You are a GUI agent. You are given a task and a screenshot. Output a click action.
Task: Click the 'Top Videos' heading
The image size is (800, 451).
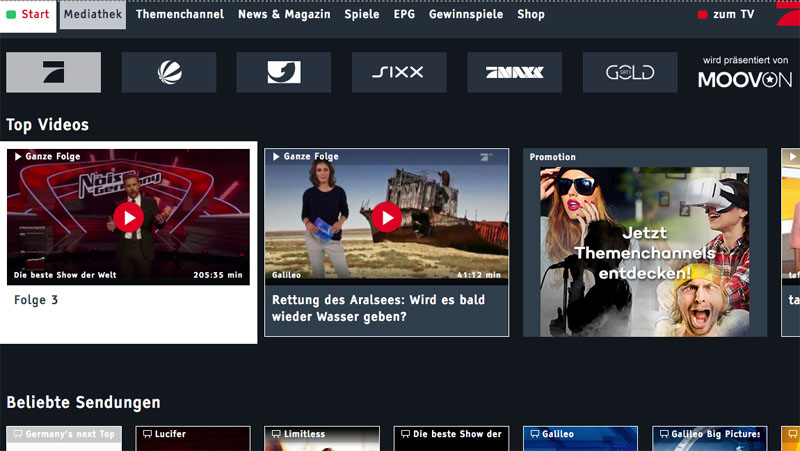(47, 124)
